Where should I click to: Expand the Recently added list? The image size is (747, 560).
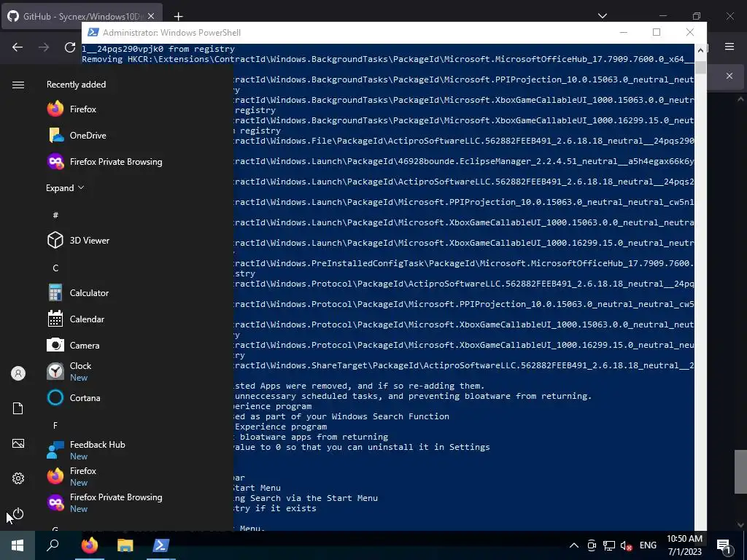tap(65, 187)
